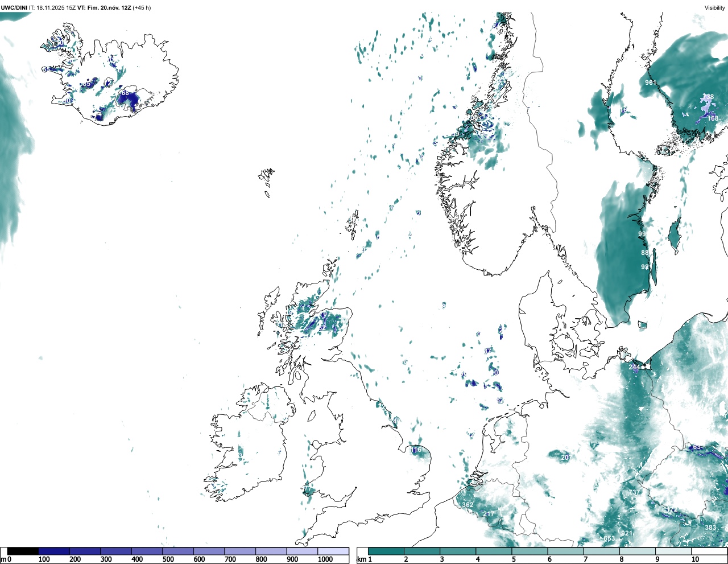Click the initial time 18.11.2025 15Z
Viewport: 728px width, 564px height.
56,8
